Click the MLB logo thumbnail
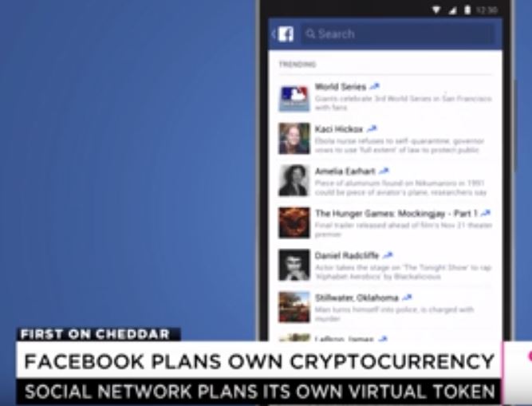This screenshot has height=406, width=532. coord(294,99)
